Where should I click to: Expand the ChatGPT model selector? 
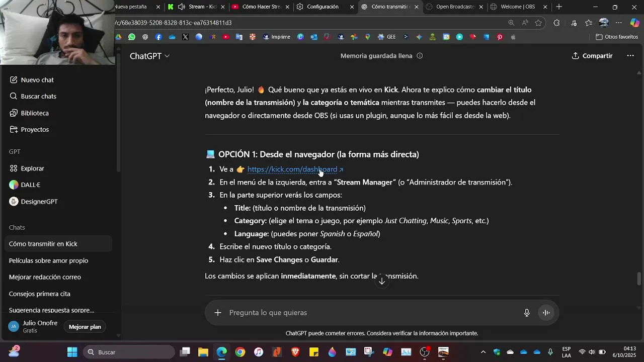149,56
